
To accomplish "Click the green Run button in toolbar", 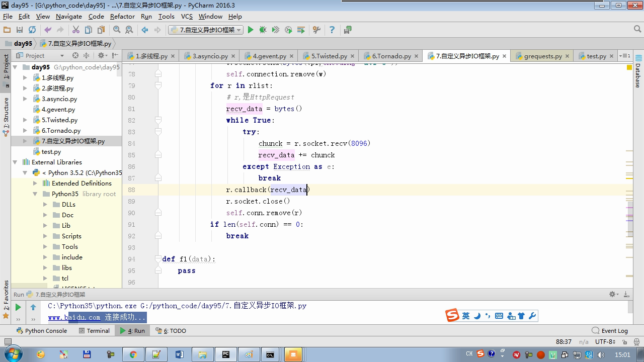I will click(251, 30).
